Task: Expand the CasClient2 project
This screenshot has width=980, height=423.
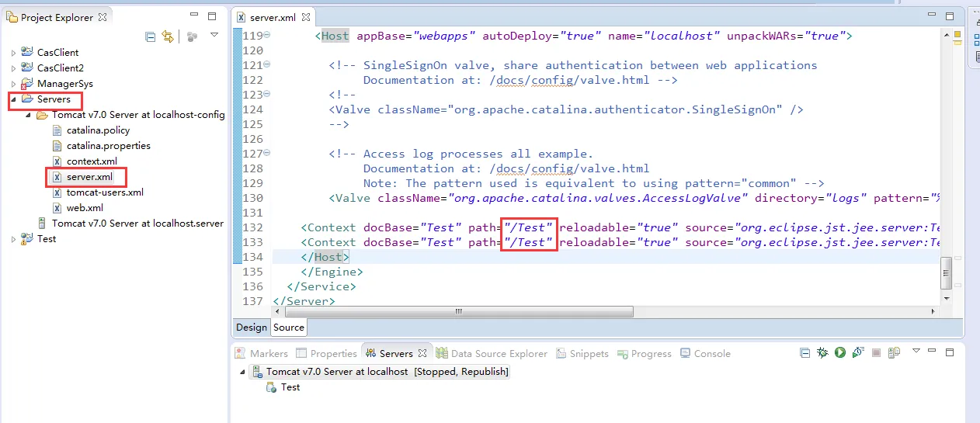Action: coord(13,68)
